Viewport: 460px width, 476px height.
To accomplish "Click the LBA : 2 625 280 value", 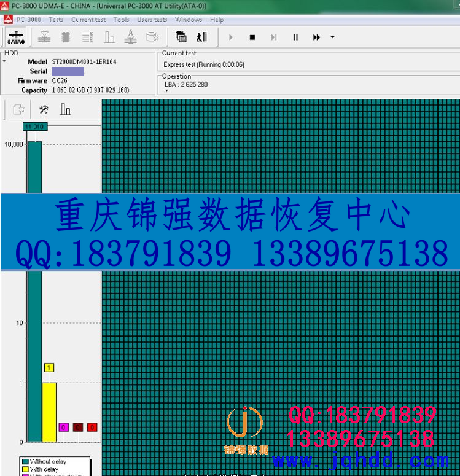I will point(186,84).
